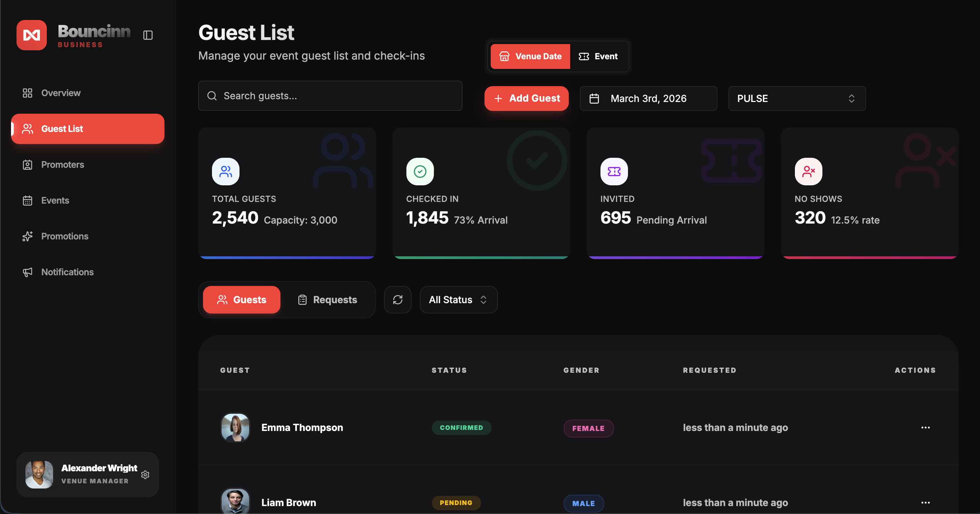Click the refresh guest list icon
The image size is (980, 514).
[x=397, y=300]
